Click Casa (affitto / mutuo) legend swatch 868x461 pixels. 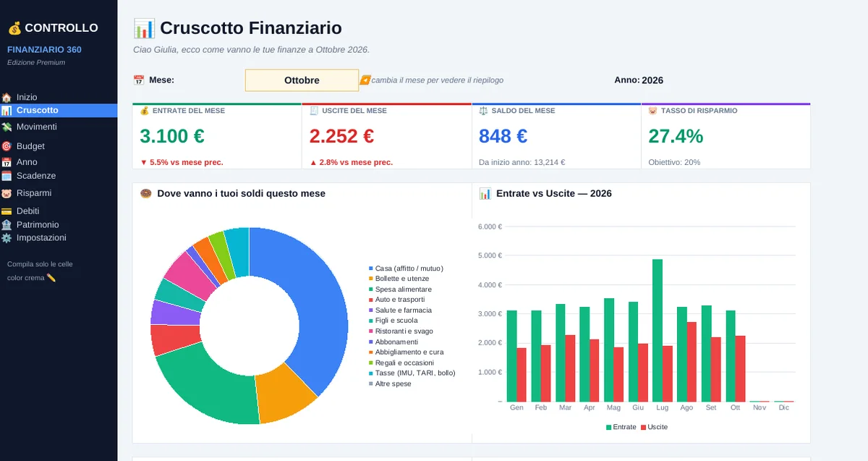(x=371, y=268)
